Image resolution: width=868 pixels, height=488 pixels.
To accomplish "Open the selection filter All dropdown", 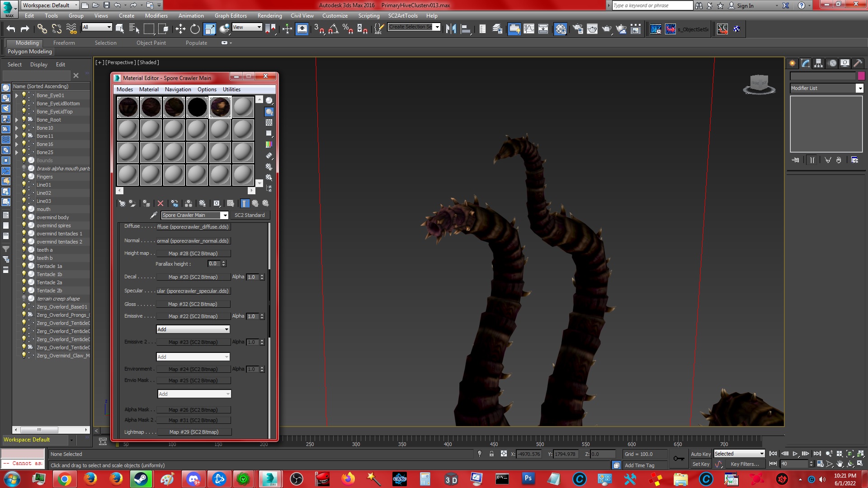I will (97, 27).
